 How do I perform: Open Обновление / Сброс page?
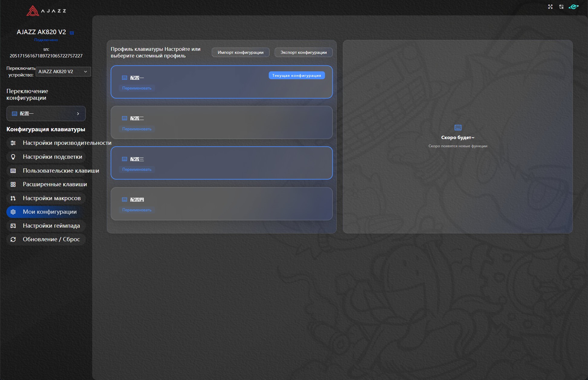pyautogui.click(x=46, y=239)
